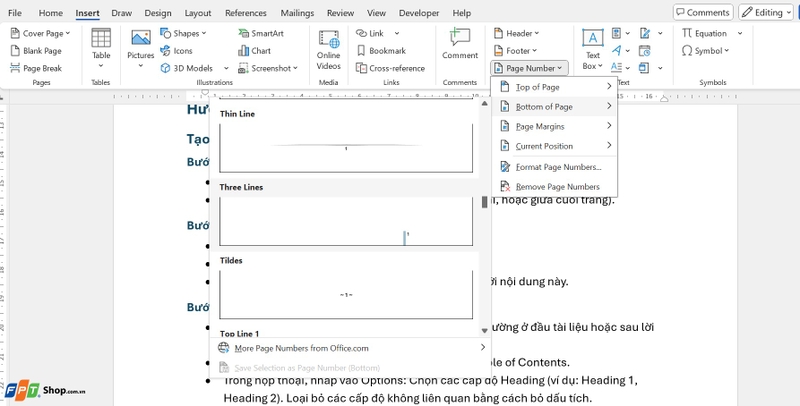
Task: Click the Table icon in Tables group
Action: (101, 38)
